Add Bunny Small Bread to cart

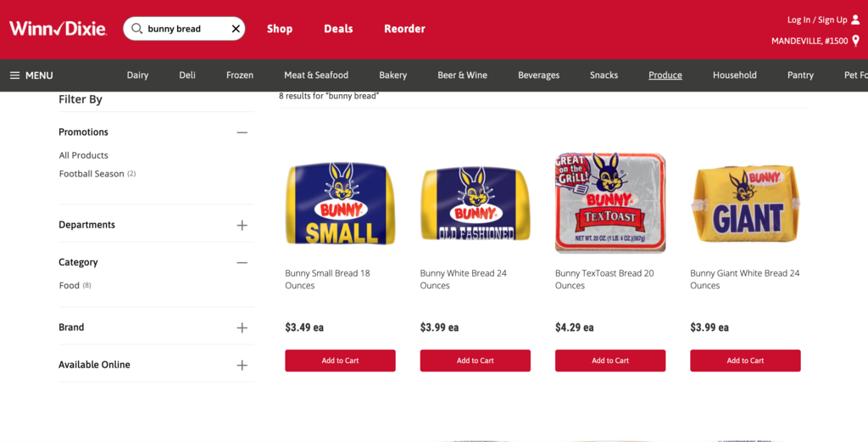click(341, 361)
